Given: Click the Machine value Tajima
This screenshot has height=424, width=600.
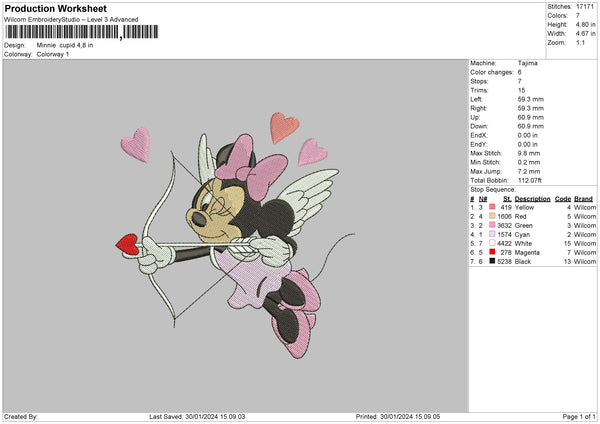Looking at the screenshot, I should coord(528,63).
